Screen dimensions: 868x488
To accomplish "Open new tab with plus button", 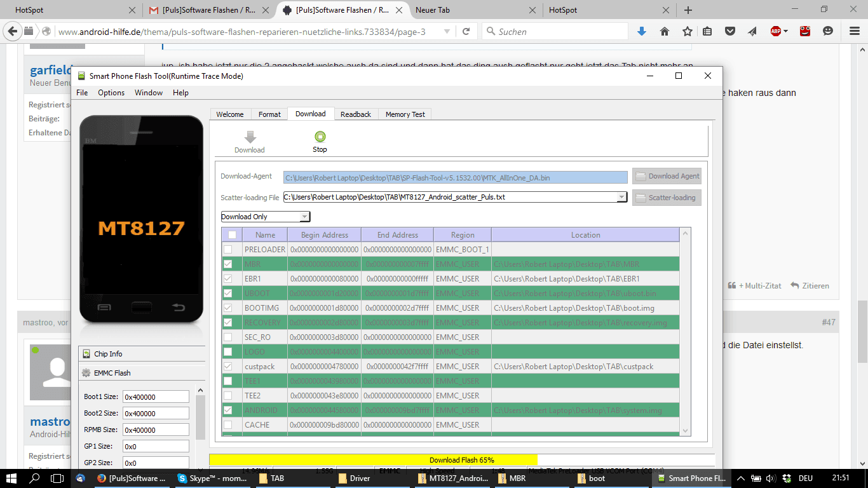I will tap(688, 10).
